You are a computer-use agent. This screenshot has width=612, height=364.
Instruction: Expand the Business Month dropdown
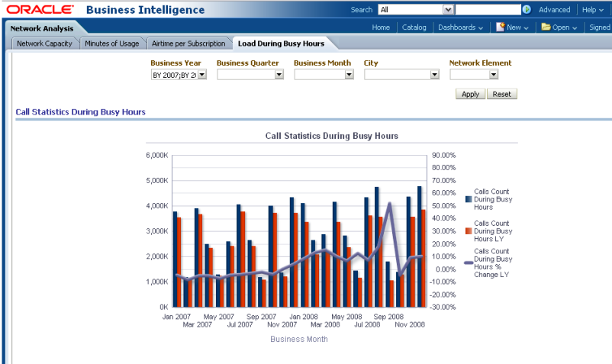pos(349,75)
